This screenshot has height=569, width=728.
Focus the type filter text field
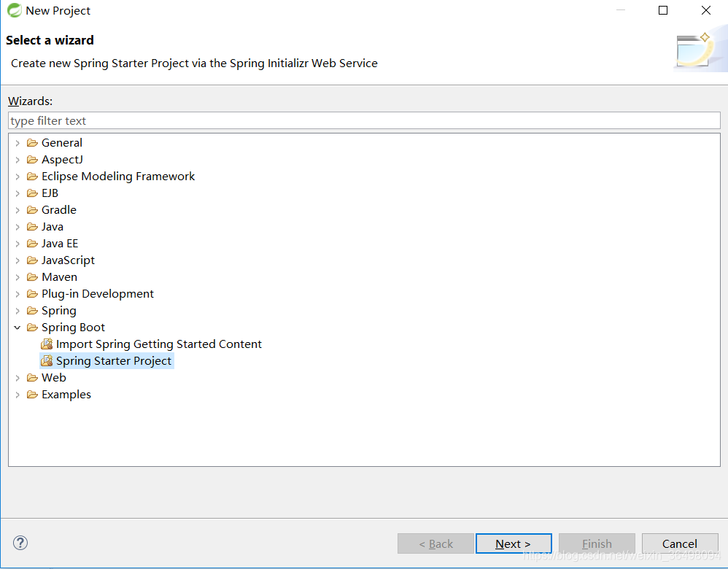click(364, 121)
